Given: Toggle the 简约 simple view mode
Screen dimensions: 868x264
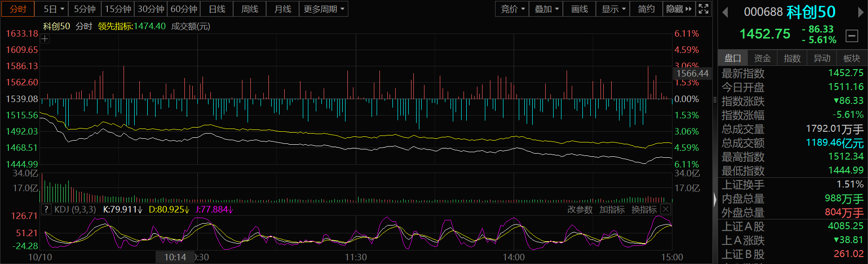Looking at the screenshot, I should click(646, 9).
